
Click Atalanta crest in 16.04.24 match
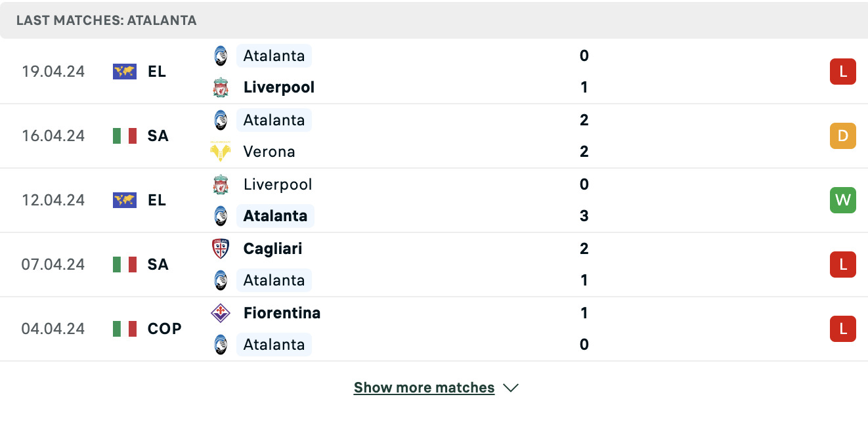(221, 120)
